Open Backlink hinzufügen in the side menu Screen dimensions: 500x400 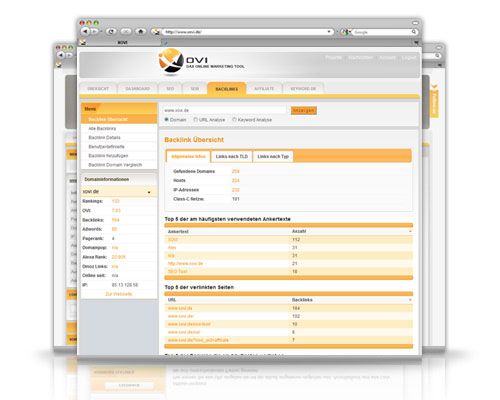click(119, 156)
